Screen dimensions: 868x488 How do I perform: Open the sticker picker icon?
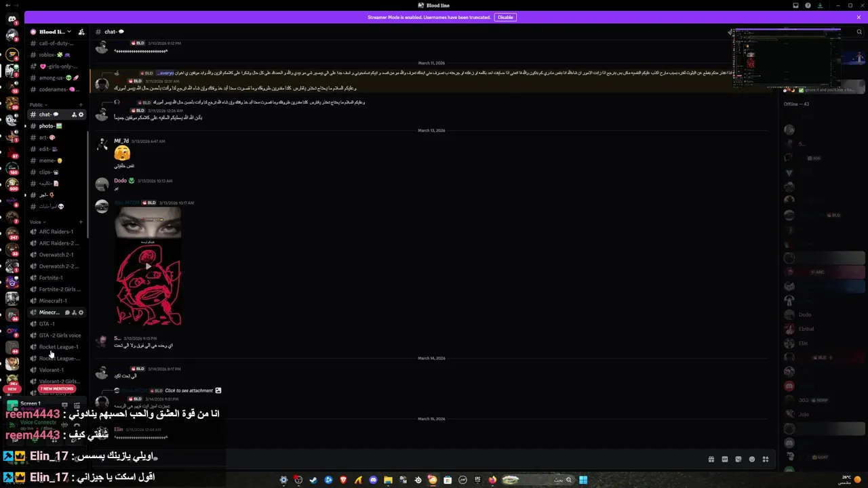click(738, 460)
